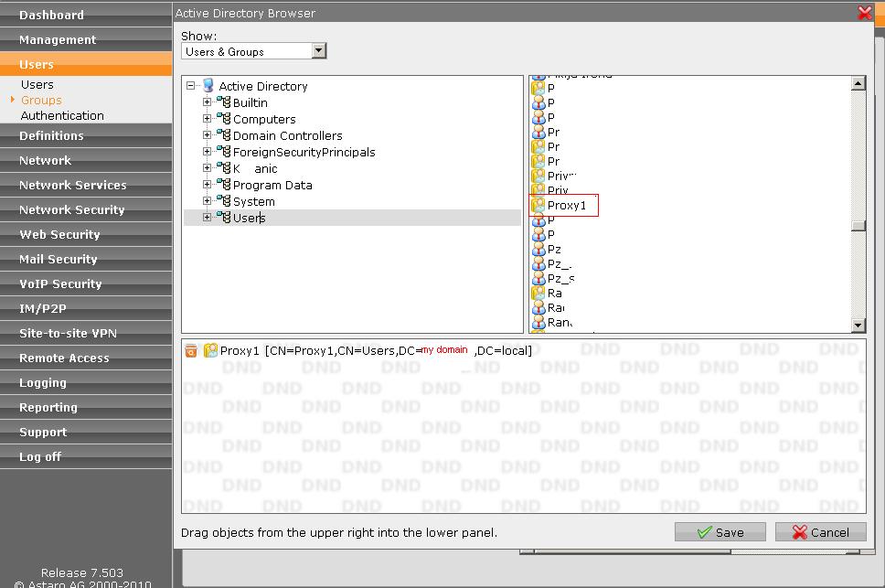Click the Domain Controllers container icon
The width and height of the screenshot is (885, 588).
pos(223,135)
